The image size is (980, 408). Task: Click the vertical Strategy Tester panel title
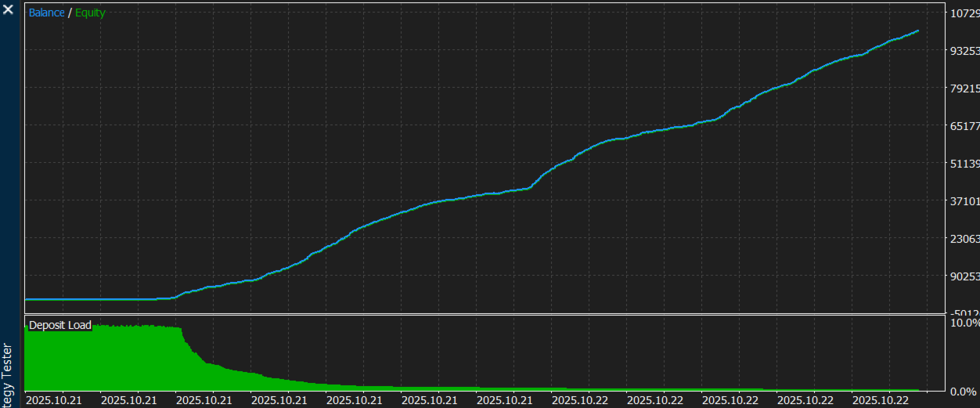point(8,376)
